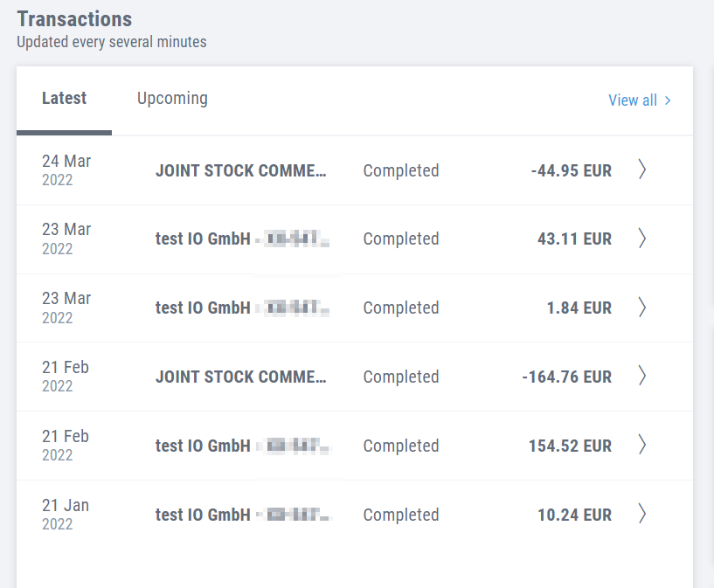The width and height of the screenshot is (714, 588).
Task: Open the 21 Jan test IO GmbH transaction
Action: click(x=203, y=515)
